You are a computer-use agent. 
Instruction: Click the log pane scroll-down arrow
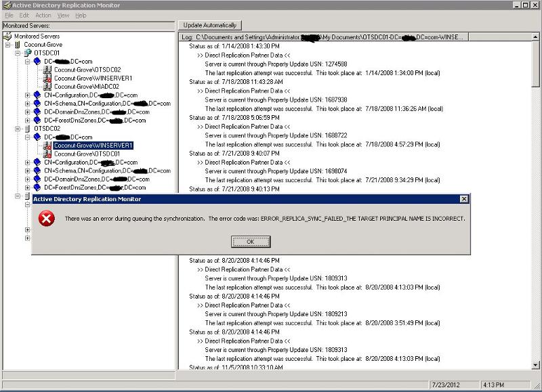click(535, 365)
